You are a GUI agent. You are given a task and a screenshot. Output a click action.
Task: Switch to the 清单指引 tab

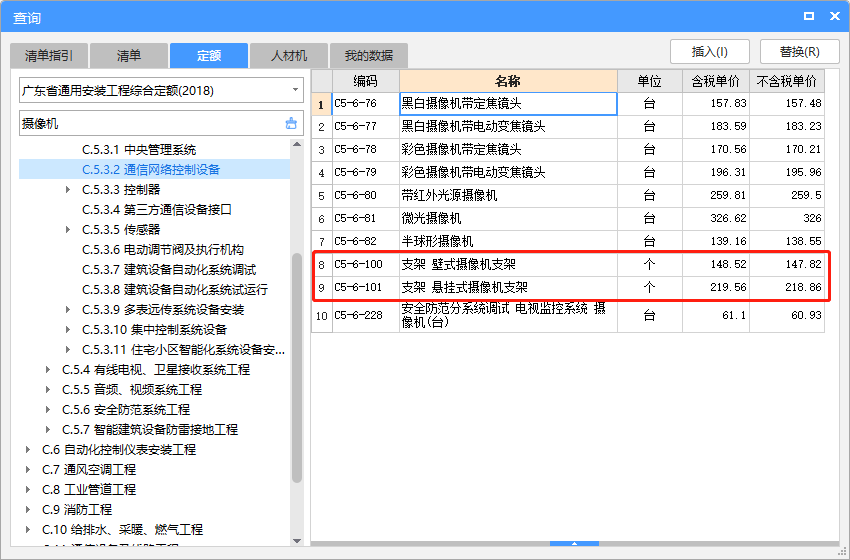click(x=49, y=55)
